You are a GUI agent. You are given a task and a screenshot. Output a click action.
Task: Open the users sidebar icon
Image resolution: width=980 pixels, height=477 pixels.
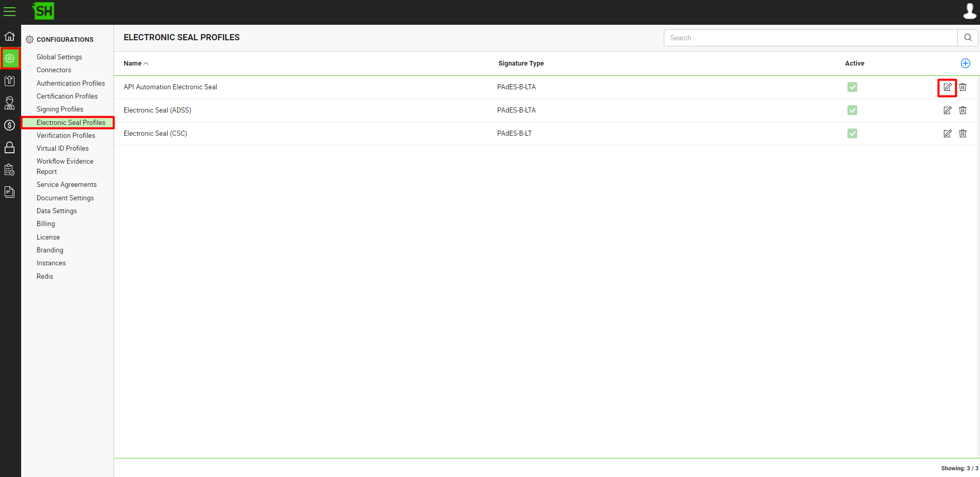tap(10, 103)
